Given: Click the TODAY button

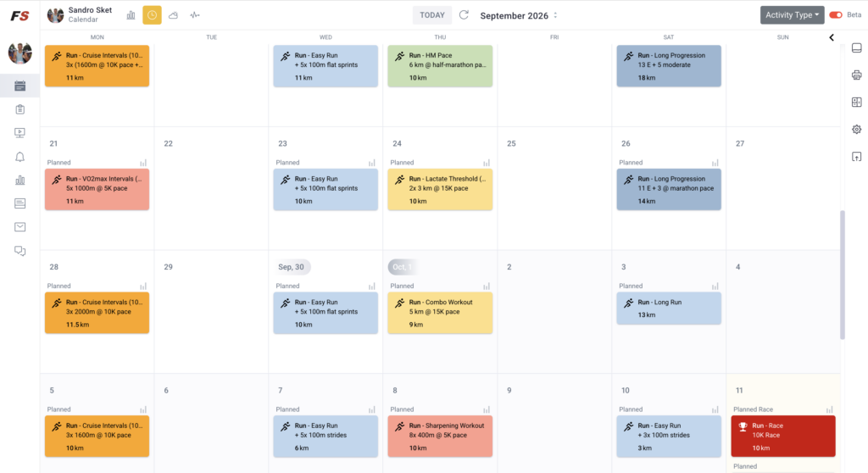Looking at the screenshot, I should (x=431, y=15).
